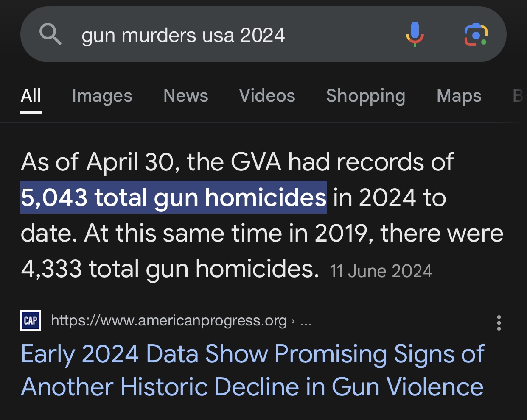Image resolution: width=527 pixels, height=420 pixels.
Task: Click the americanprogress.org URL
Action: pos(168,321)
